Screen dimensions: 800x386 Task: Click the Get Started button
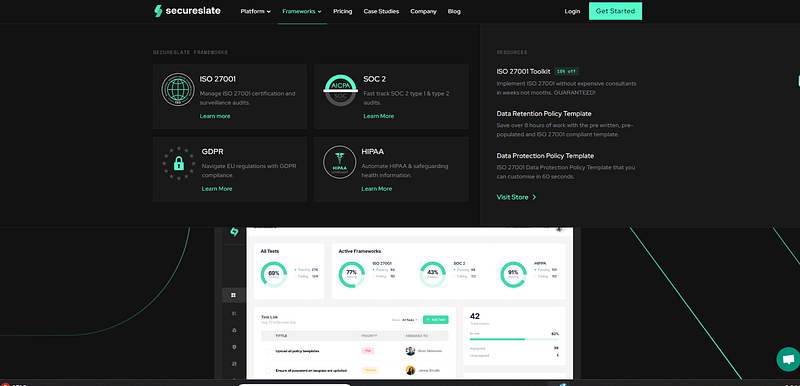[x=615, y=11]
